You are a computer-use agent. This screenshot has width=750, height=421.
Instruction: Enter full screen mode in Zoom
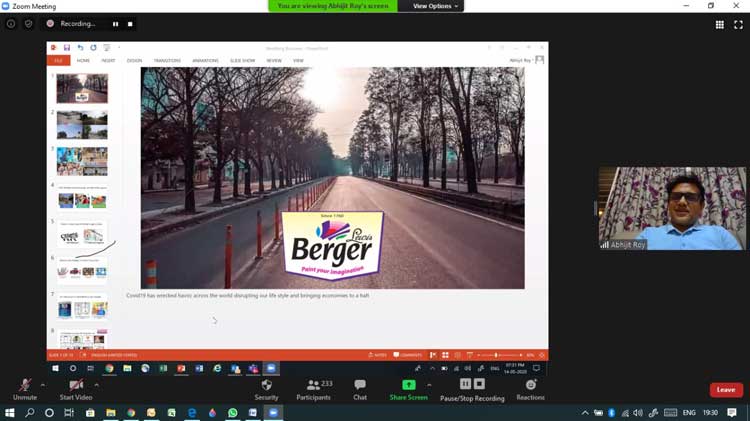[x=738, y=25]
